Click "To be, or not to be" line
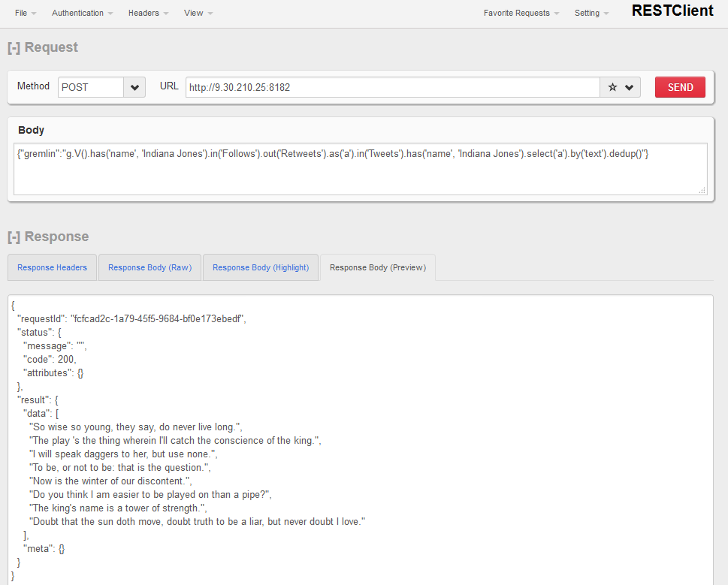 point(119,468)
